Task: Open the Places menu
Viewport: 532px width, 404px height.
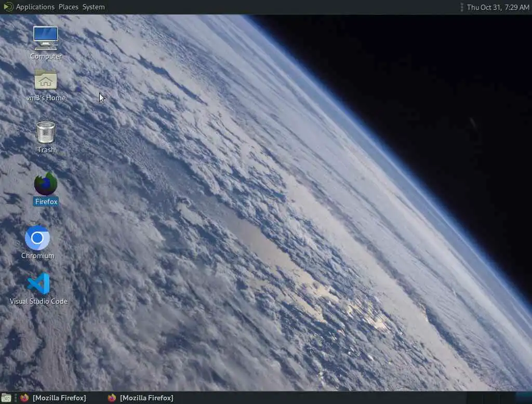Action: 68,7
